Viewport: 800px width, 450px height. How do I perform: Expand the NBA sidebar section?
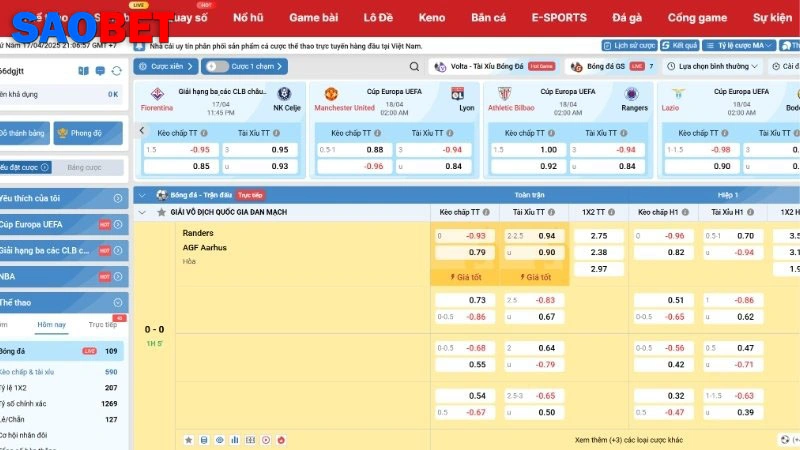[63, 277]
